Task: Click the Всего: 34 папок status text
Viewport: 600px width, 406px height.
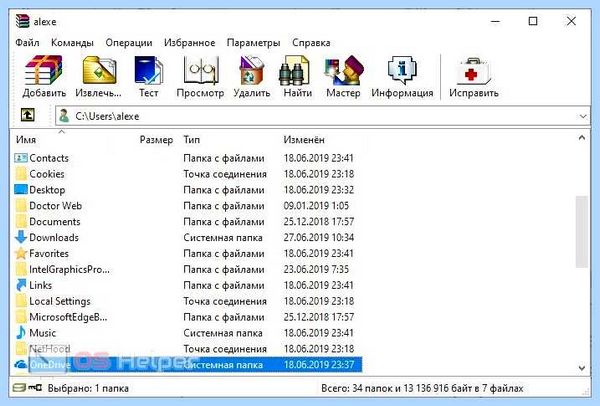Action: pyautogui.click(x=422, y=388)
